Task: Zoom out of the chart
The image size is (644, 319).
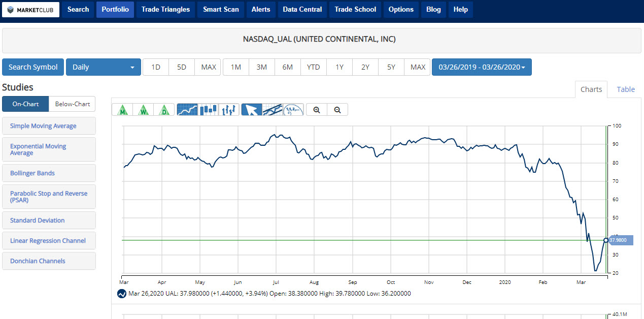Action: 337,110
